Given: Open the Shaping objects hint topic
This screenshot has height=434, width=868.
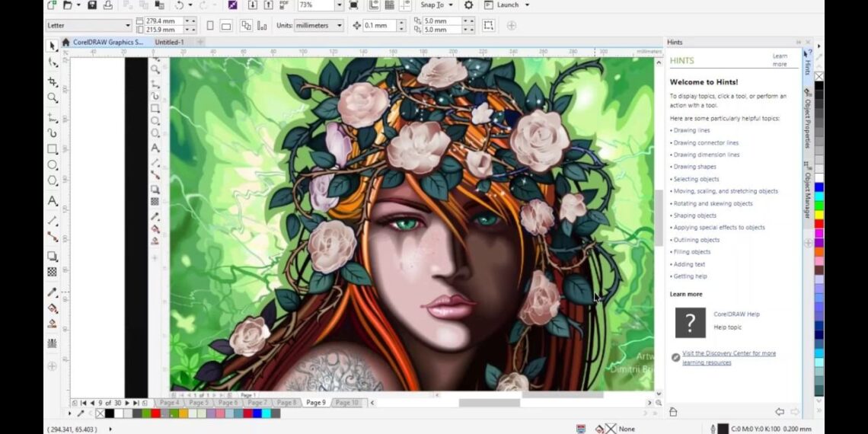Looking at the screenshot, I should point(694,215).
